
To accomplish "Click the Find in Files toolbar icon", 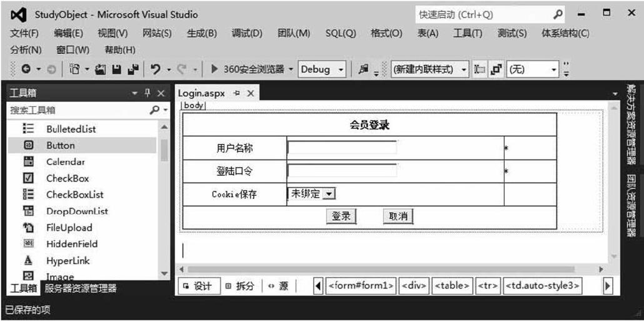I will coord(363,69).
